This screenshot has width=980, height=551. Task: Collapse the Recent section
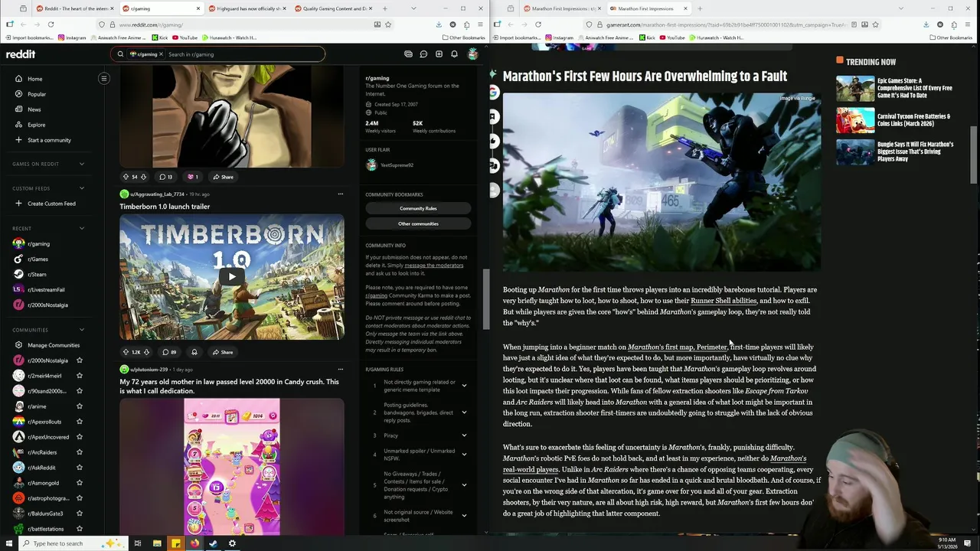click(x=82, y=228)
